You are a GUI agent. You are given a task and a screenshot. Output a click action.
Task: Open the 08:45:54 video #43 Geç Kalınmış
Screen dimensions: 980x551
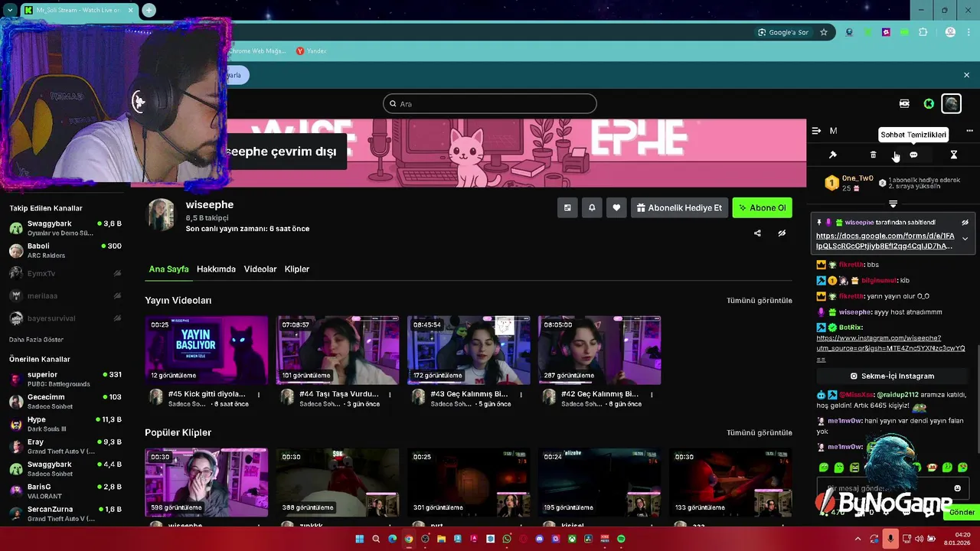[469, 350]
